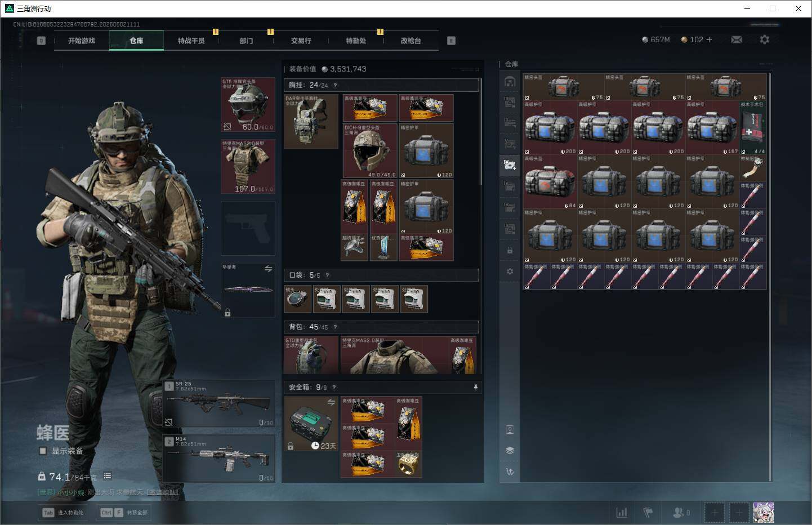Image resolution: width=812 pixels, height=525 pixels.
Task: Click the help icon beside 背包 45/45
Action: [335, 327]
